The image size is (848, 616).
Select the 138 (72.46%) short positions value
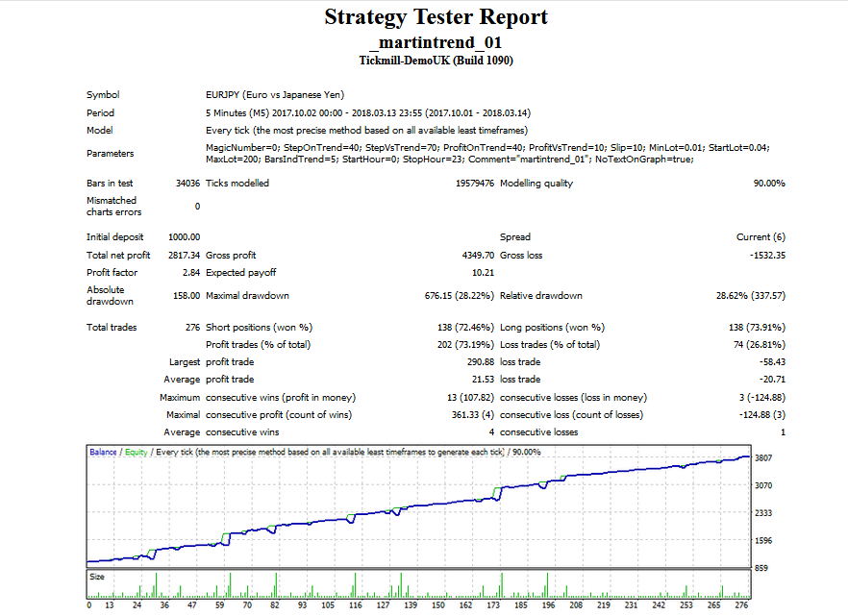(465, 327)
